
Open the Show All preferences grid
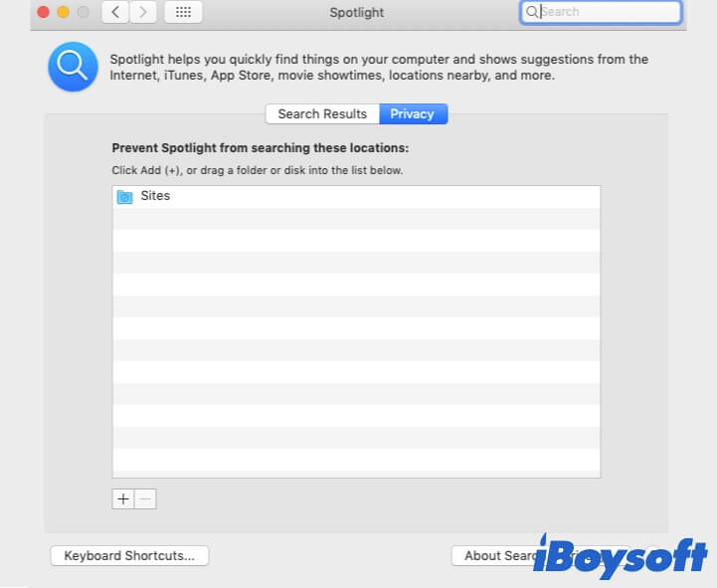point(183,12)
